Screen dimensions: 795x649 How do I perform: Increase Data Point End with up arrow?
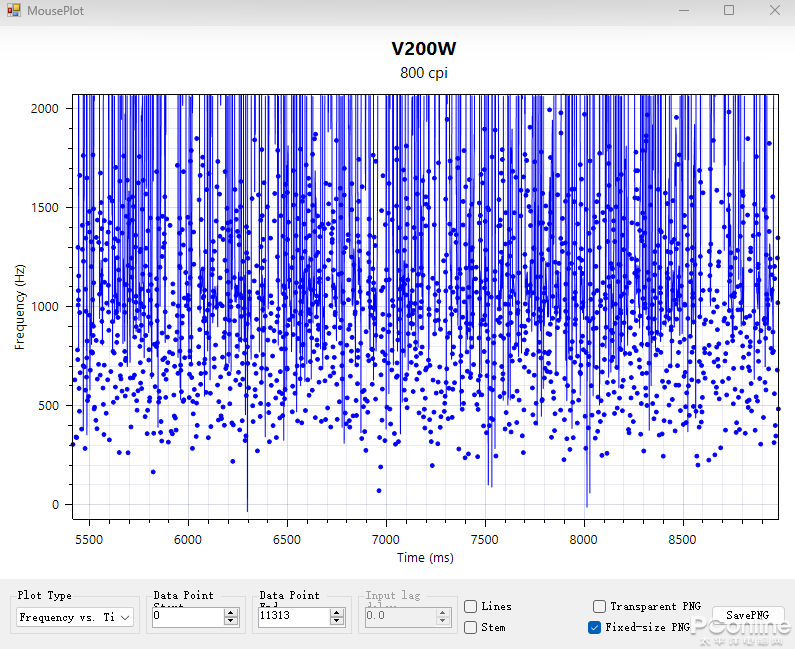pos(337,612)
